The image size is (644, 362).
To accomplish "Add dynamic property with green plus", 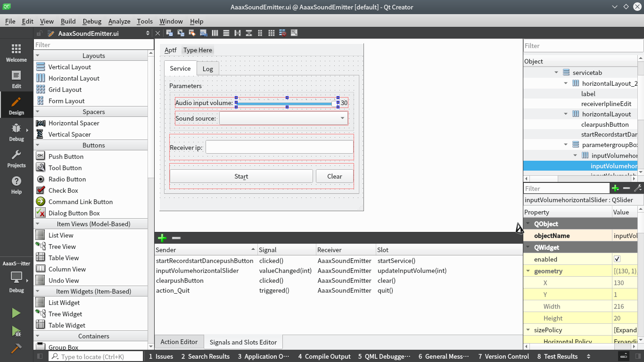I will [615, 188].
